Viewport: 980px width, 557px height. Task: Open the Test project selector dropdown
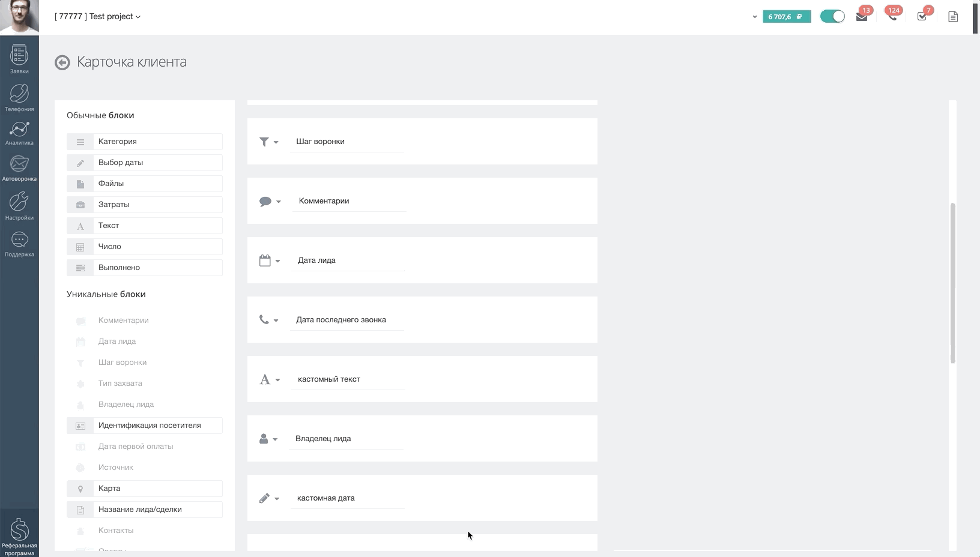click(x=97, y=17)
